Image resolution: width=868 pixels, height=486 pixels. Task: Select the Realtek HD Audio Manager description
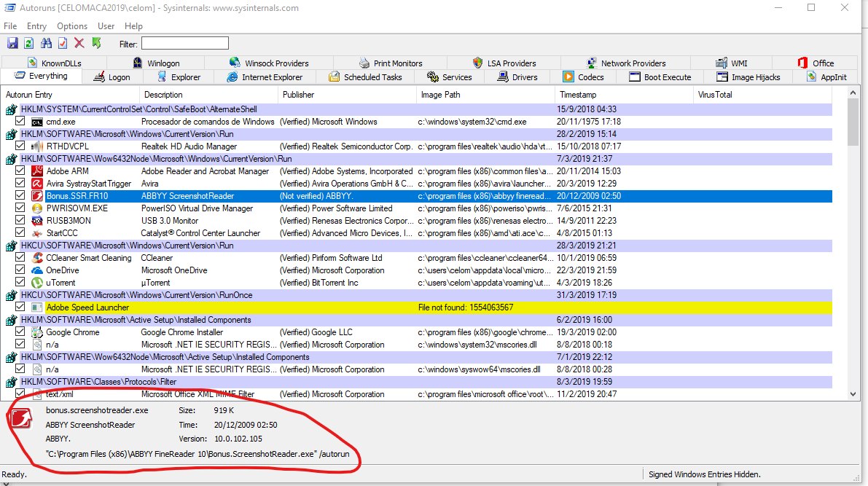(x=189, y=146)
